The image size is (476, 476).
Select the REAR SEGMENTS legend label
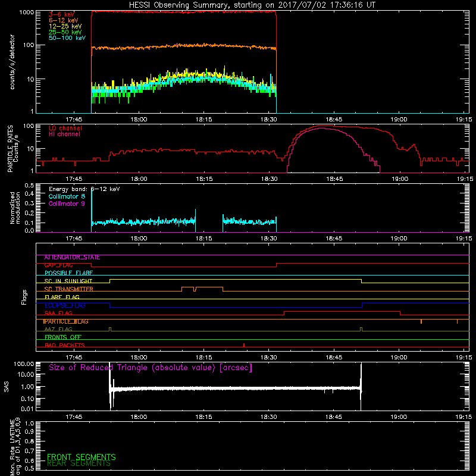79,464
